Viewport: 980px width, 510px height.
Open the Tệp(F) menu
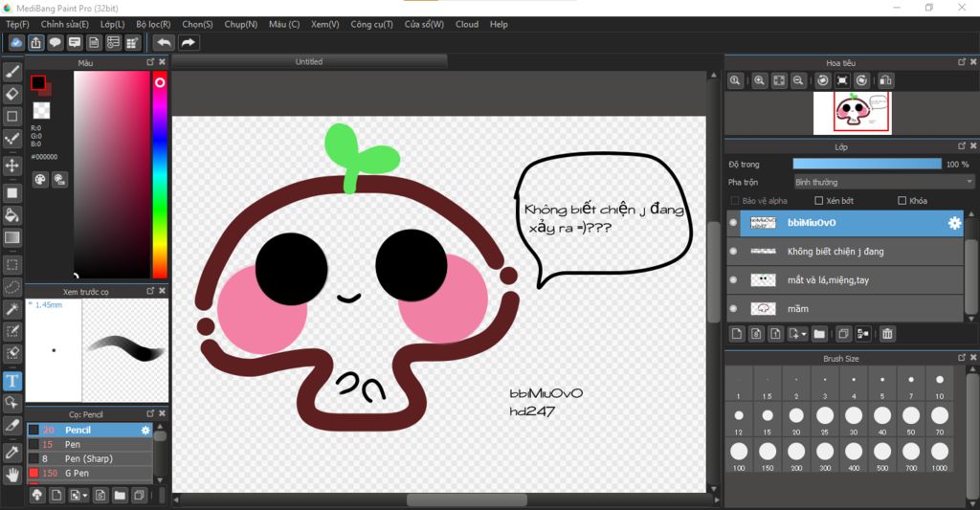tap(17, 24)
